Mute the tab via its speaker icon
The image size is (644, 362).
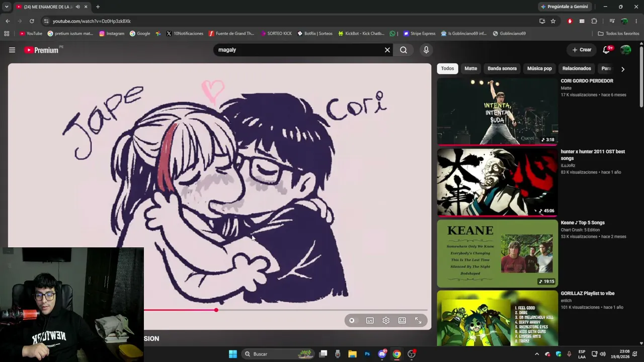pyautogui.click(x=77, y=7)
